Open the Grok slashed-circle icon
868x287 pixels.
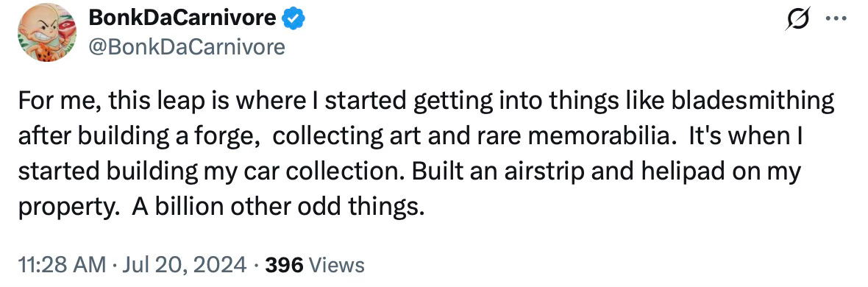point(797,19)
